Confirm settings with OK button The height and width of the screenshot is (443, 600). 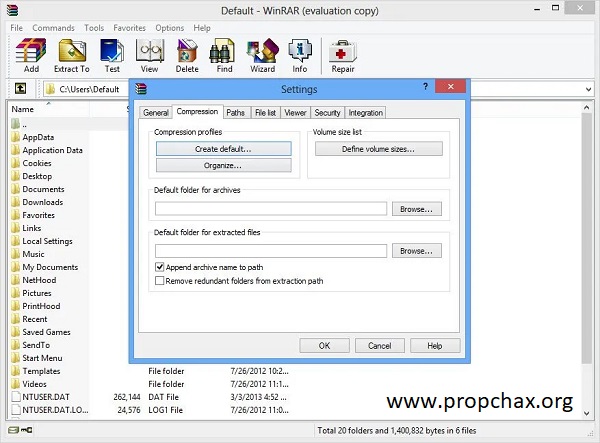coord(324,346)
